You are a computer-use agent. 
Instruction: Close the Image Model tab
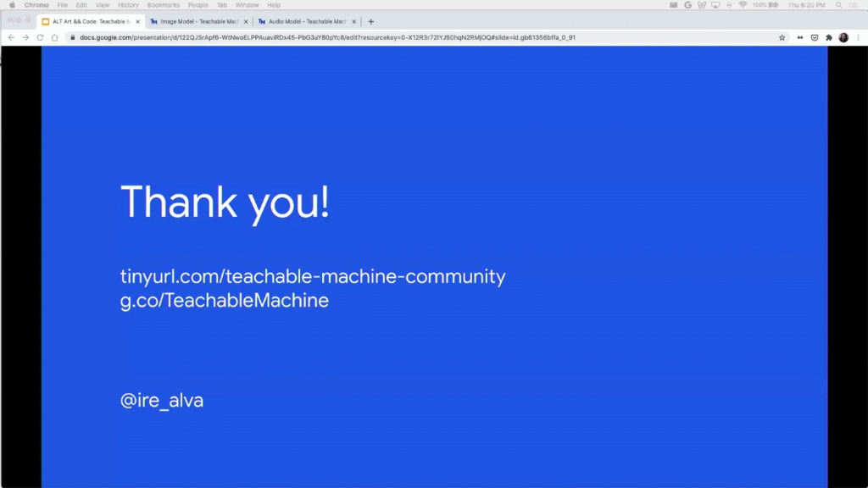coord(246,21)
